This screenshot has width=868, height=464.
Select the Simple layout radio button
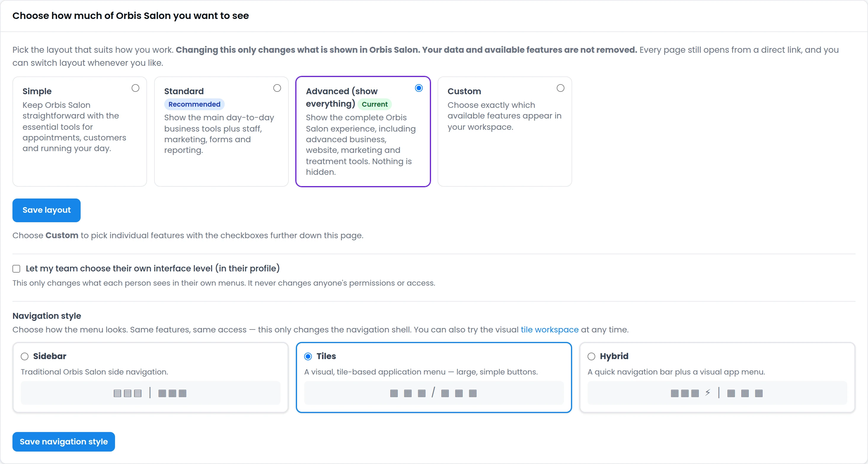click(135, 88)
